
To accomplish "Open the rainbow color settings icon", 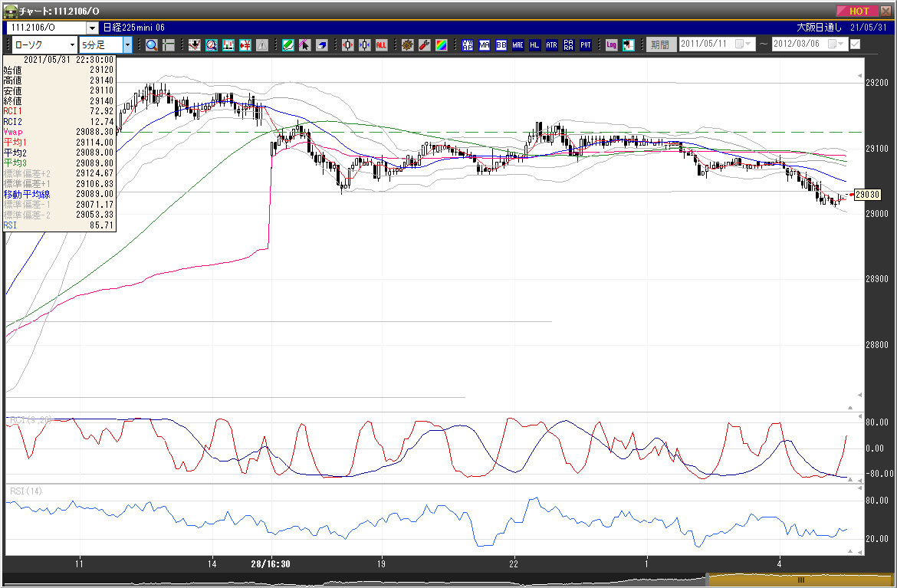I will [x=441, y=44].
